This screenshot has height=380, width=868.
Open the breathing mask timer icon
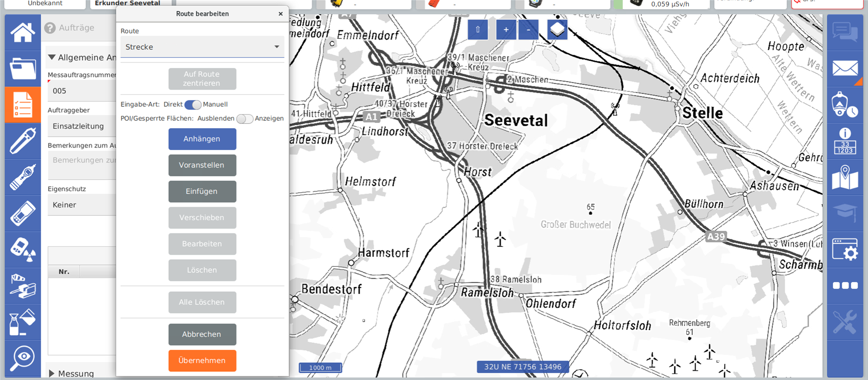pyautogui.click(x=845, y=104)
